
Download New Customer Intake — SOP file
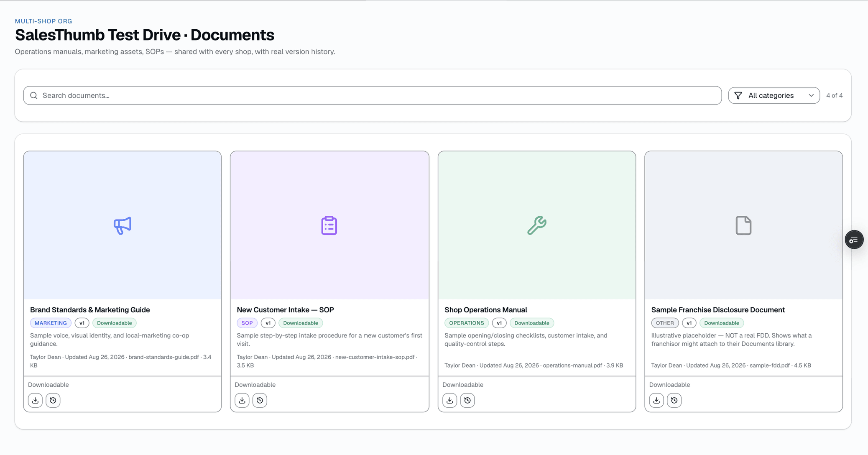coord(242,400)
